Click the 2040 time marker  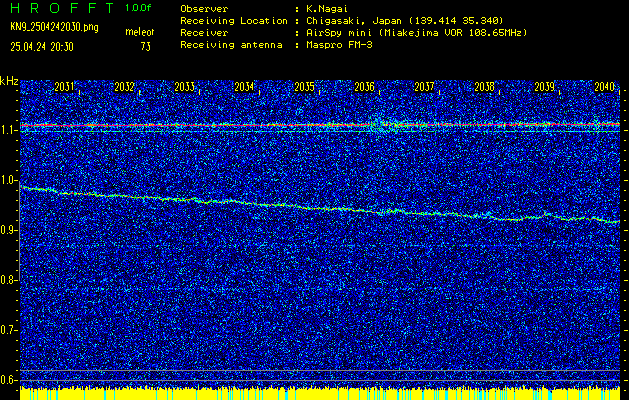(605, 87)
